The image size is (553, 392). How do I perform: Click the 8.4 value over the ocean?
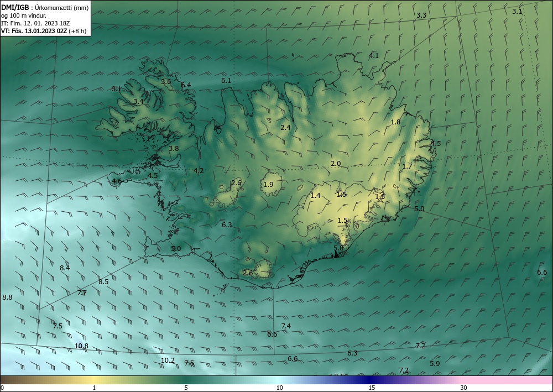click(x=65, y=268)
